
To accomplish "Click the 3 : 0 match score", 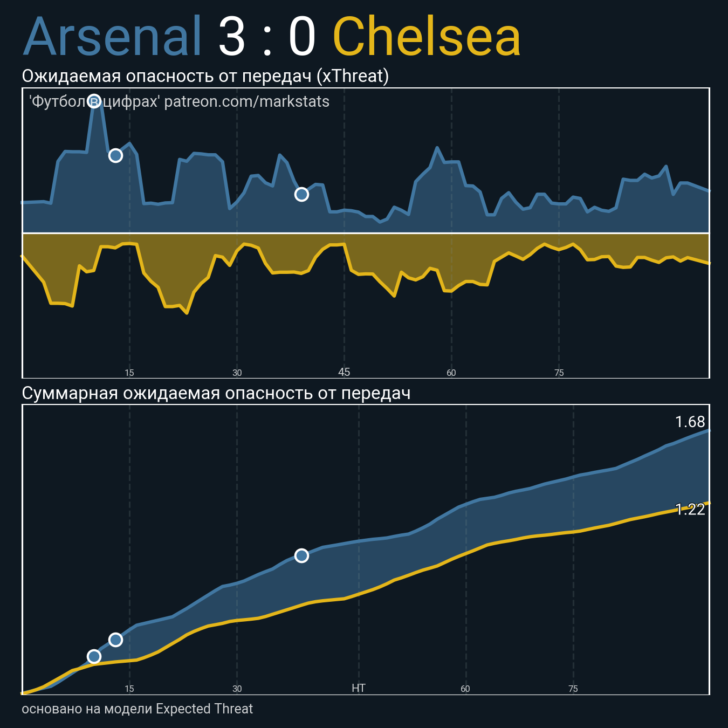I will click(x=267, y=38).
